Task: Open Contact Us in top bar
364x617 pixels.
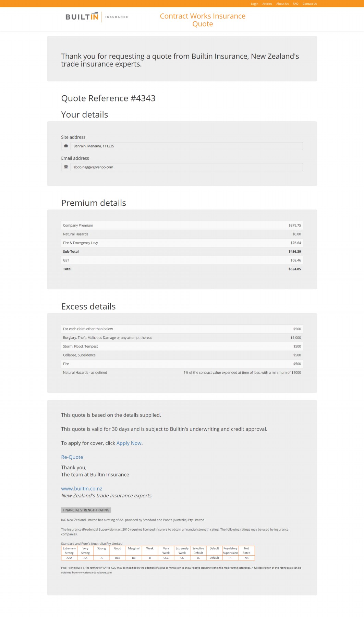Action: coord(310,4)
